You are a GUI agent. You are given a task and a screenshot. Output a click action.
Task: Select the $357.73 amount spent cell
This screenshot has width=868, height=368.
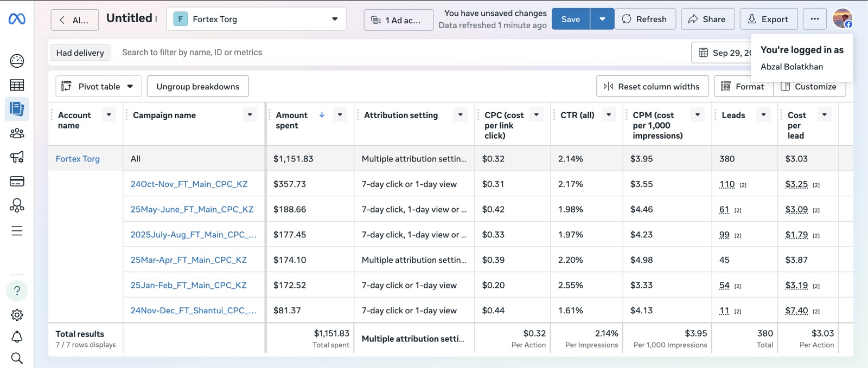(309, 184)
